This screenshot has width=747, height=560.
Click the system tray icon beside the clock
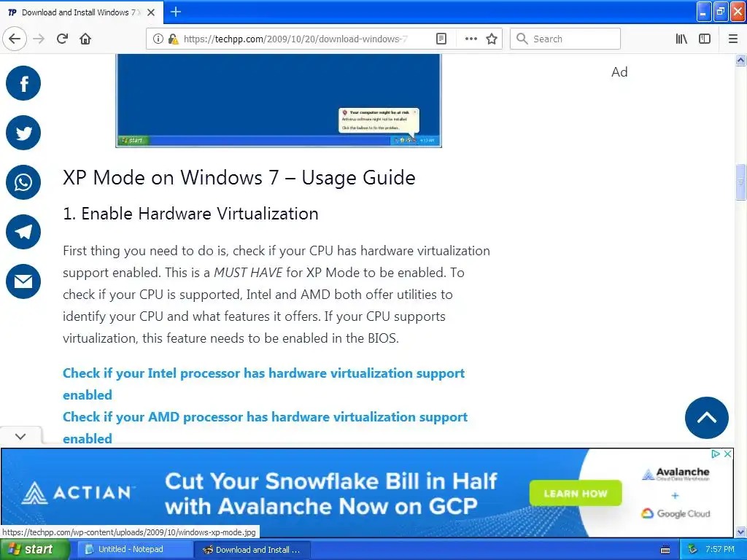[x=692, y=550]
